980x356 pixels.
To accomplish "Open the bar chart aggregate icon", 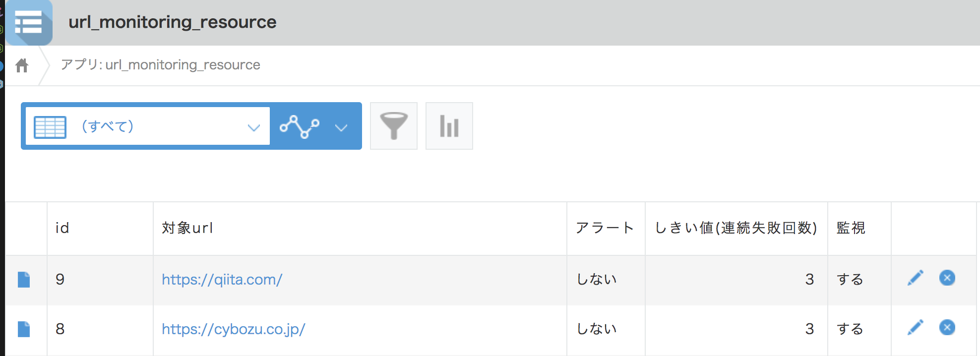I will pyautogui.click(x=449, y=126).
